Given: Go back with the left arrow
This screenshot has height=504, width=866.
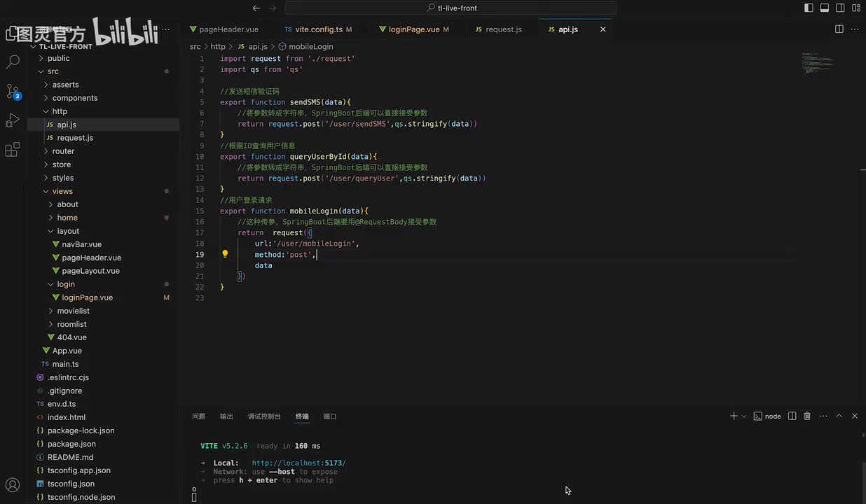Looking at the screenshot, I should (256, 8).
